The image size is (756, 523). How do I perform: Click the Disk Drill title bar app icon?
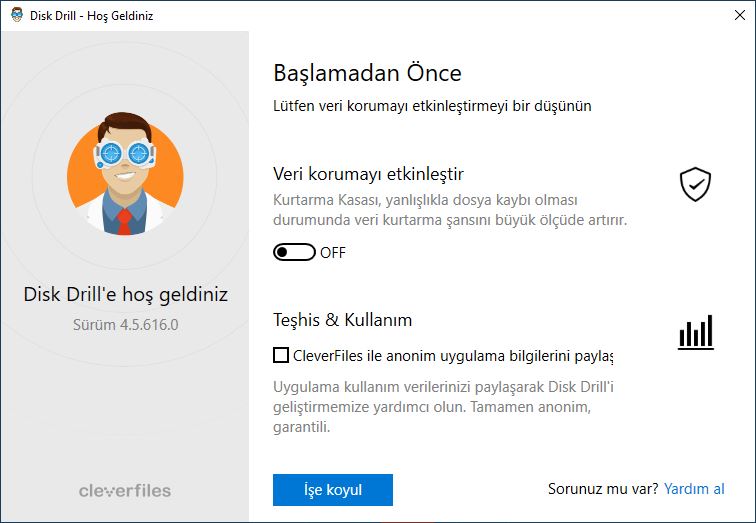coord(17,15)
